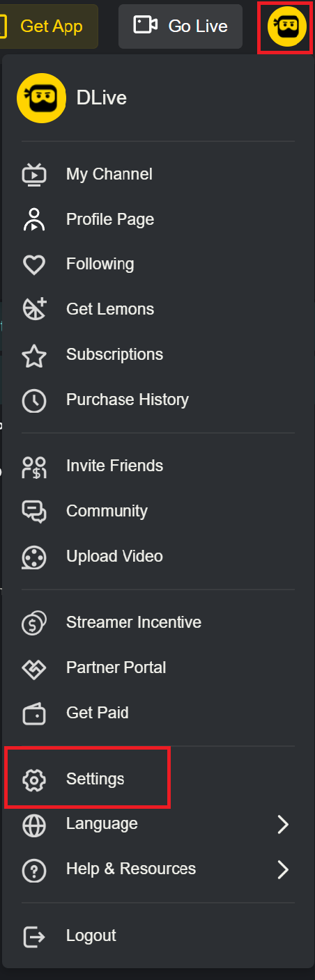
Task: Click the DLive profile avatar in menu header
Action: coord(42,98)
